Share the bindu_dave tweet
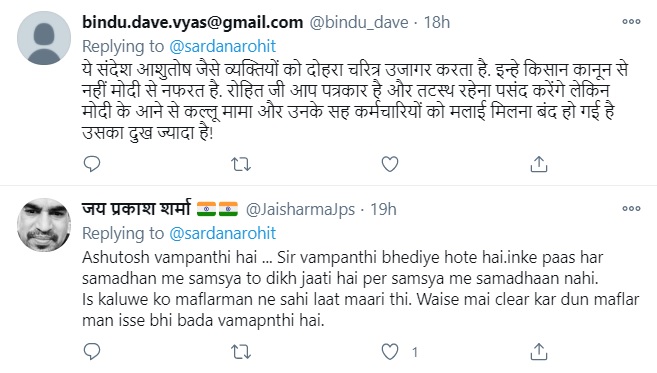 [x=538, y=164]
